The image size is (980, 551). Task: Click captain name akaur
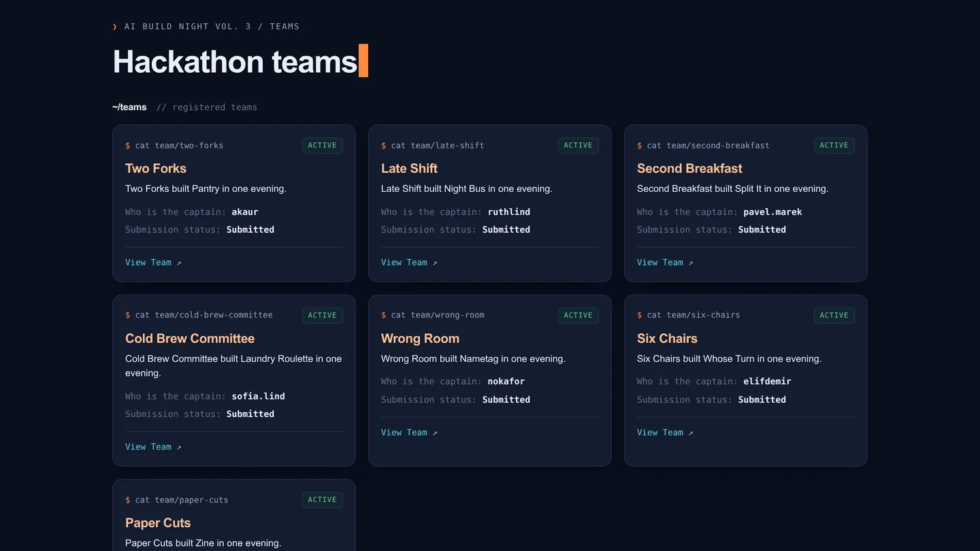pyautogui.click(x=245, y=212)
